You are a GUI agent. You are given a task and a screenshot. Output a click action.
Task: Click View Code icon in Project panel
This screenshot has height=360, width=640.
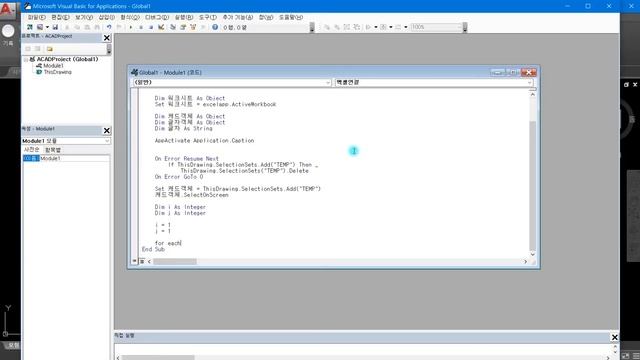click(28, 49)
